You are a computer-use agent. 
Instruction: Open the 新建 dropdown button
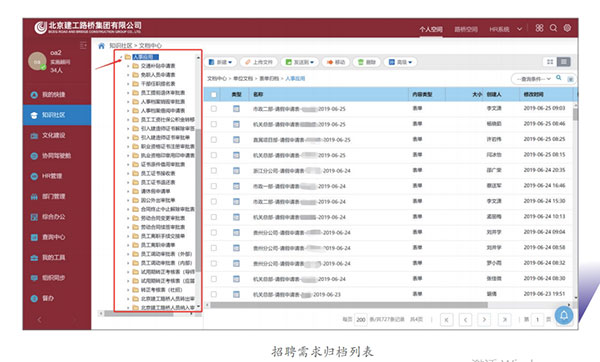pos(220,62)
